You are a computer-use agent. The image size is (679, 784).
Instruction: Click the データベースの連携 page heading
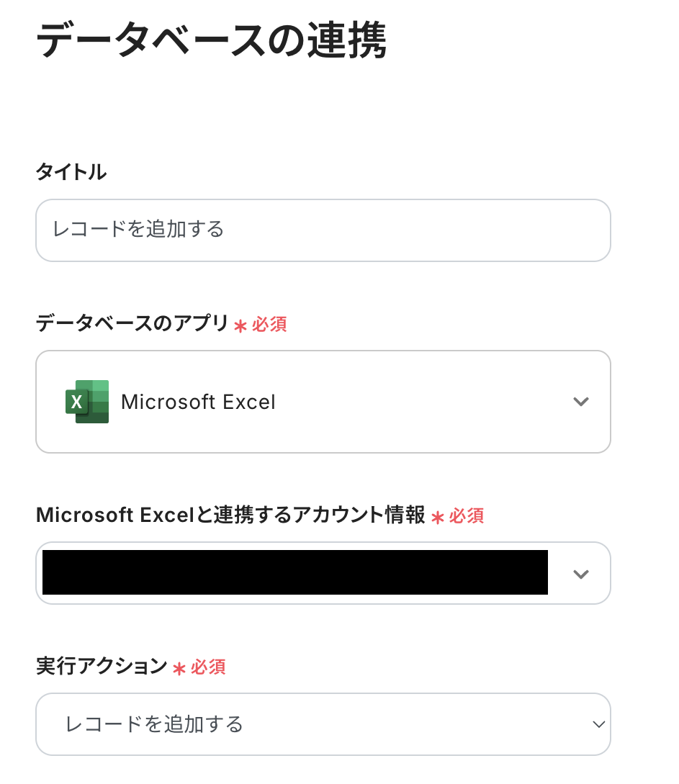[210, 41]
